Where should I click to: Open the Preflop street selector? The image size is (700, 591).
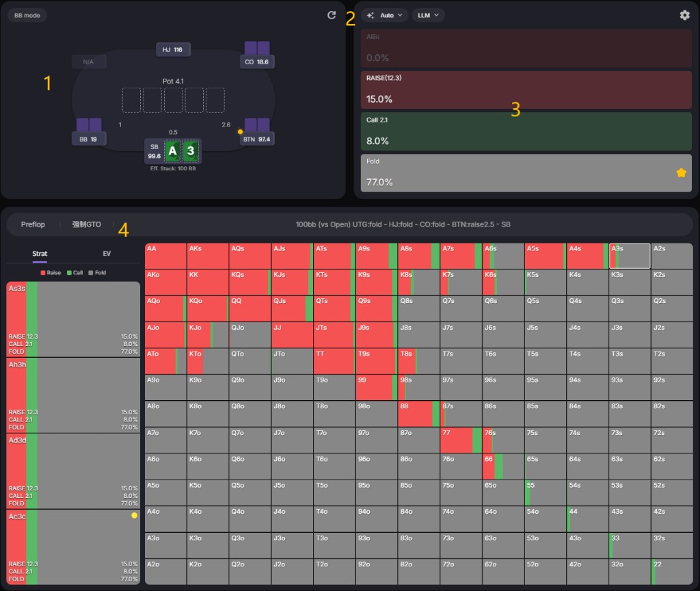click(33, 224)
